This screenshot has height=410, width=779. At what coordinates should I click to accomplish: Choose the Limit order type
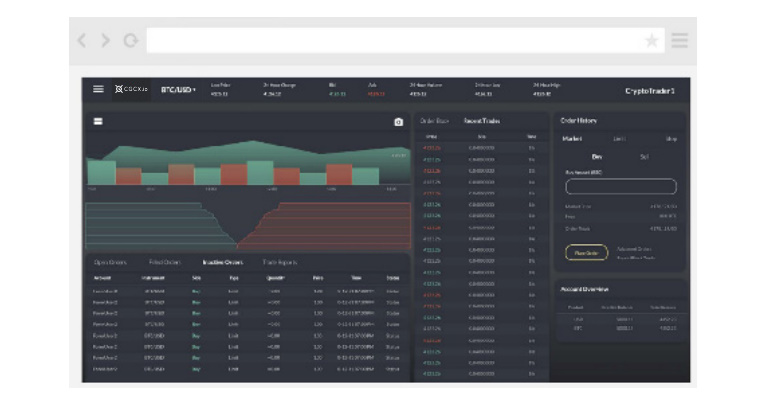(619, 139)
